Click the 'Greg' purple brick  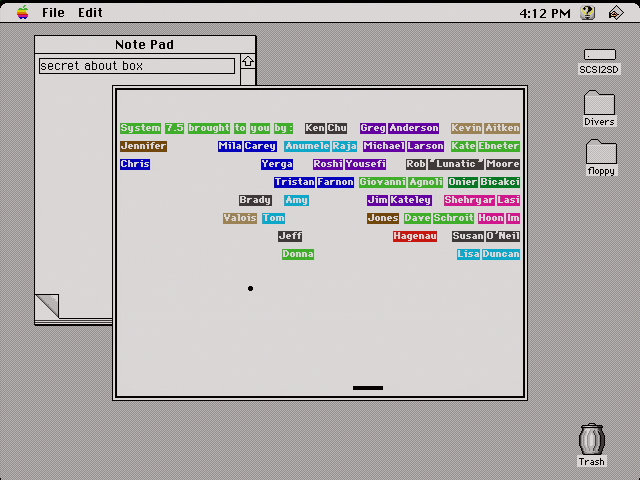coord(373,128)
